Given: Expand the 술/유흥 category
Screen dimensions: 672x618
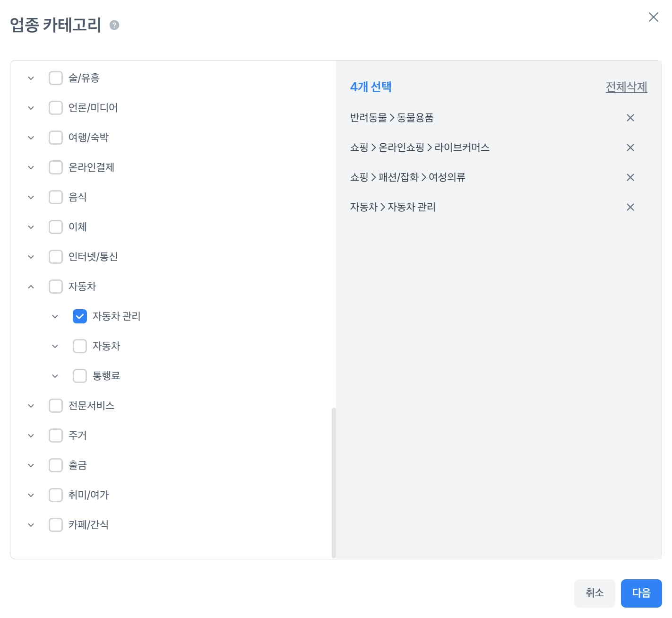Looking at the screenshot, I should click(x=31, y=78).
